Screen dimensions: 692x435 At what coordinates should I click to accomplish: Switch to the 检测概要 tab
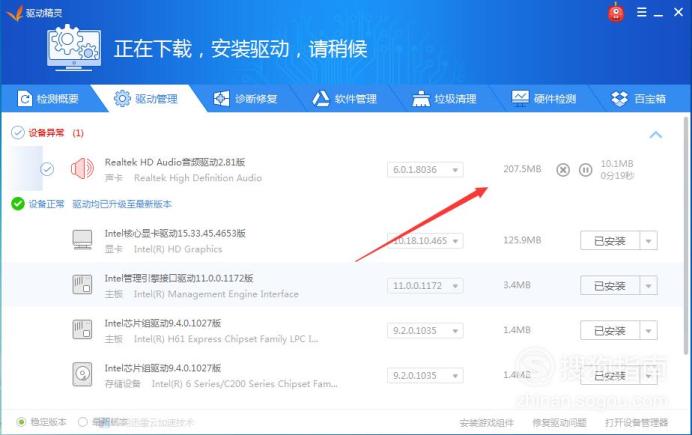point(49,99)
